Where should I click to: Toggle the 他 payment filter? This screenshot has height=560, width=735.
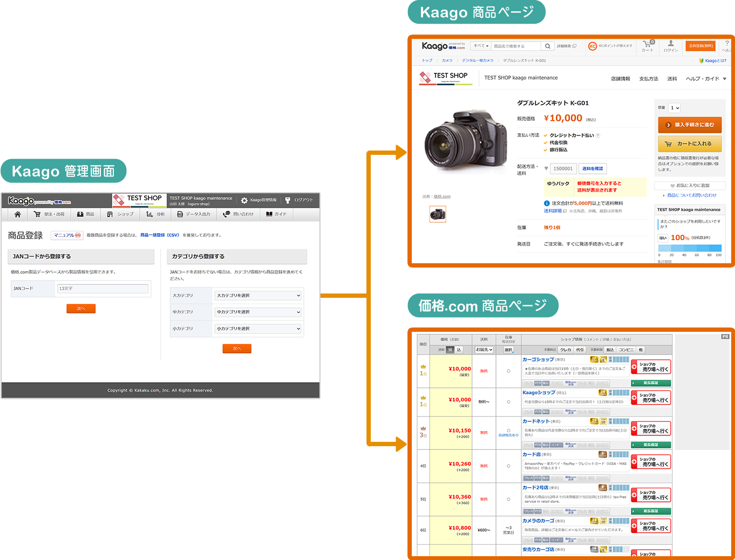[641, 350]
